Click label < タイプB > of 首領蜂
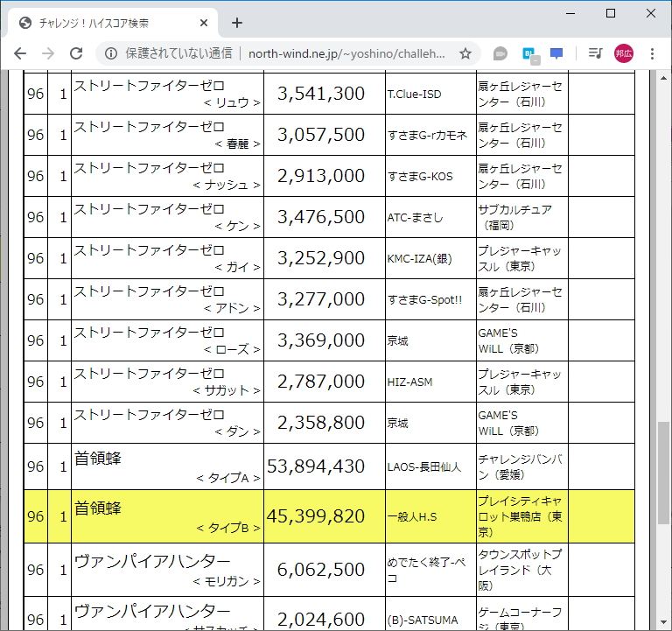Viewport: 672px width, 631px height. [228, 528]
